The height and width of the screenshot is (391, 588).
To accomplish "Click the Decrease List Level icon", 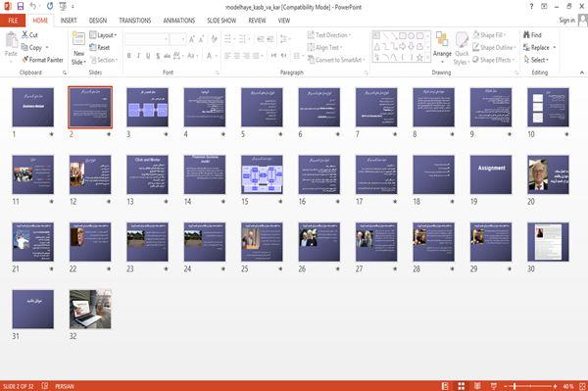I will pos(261,39).
